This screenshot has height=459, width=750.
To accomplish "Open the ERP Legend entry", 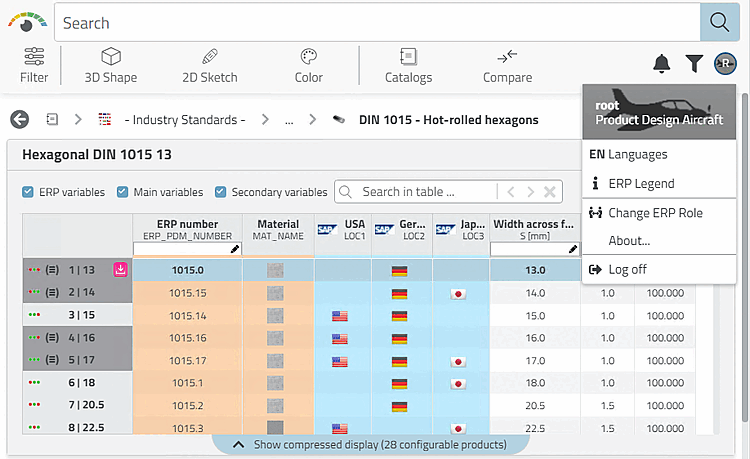I will pyautogui.click(x=641, y=184).
